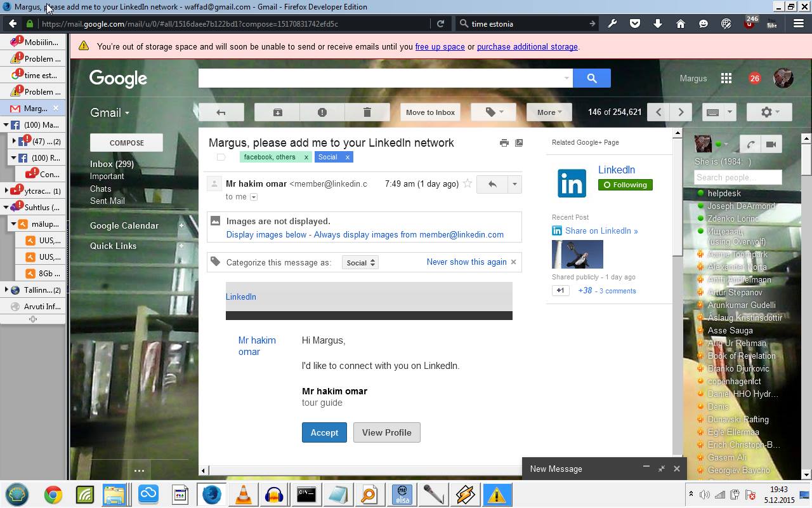The image size is (812, 508).
Task: Click the blue Accept button
Action: pos(324,432)
